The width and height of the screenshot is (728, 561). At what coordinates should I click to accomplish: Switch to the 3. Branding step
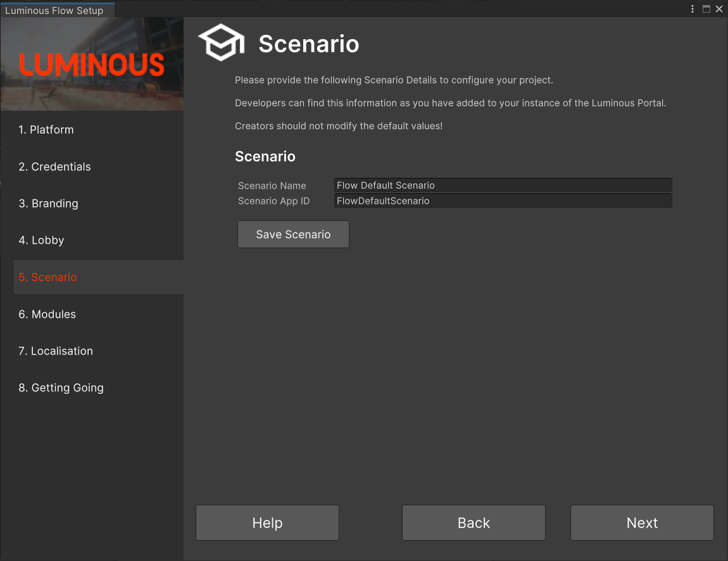tap(48, 203)
